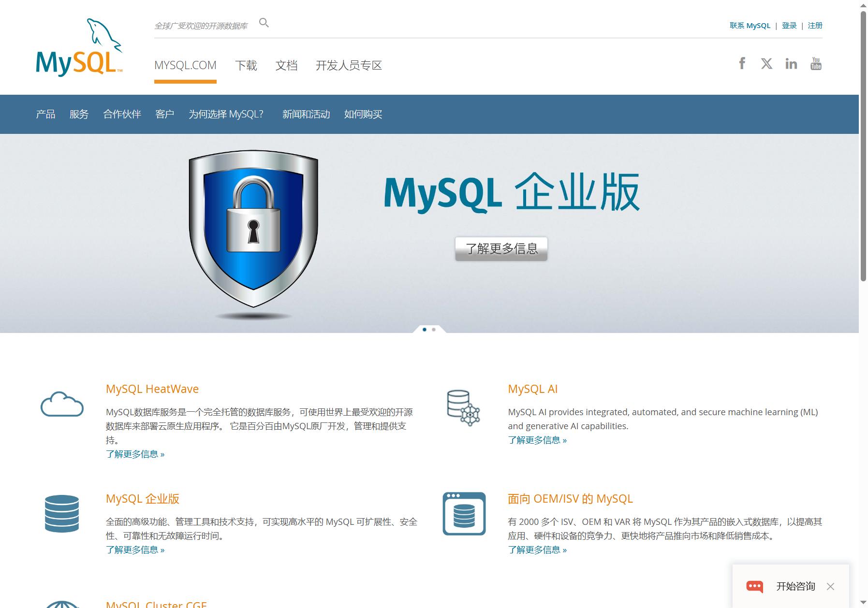Open the YouTube social icon
This screenshot has height=608, width=868.
pyautogui.click(x=816, y=63)
